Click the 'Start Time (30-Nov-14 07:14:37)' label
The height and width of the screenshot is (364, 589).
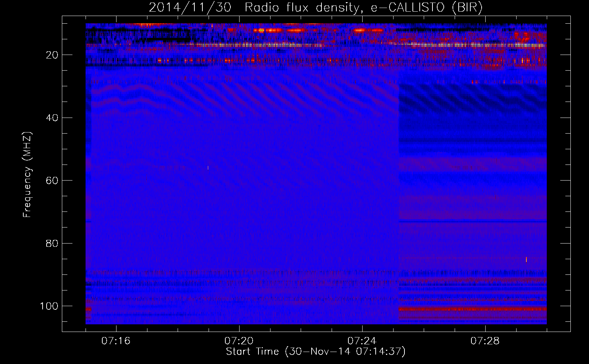tap(316, 352)
